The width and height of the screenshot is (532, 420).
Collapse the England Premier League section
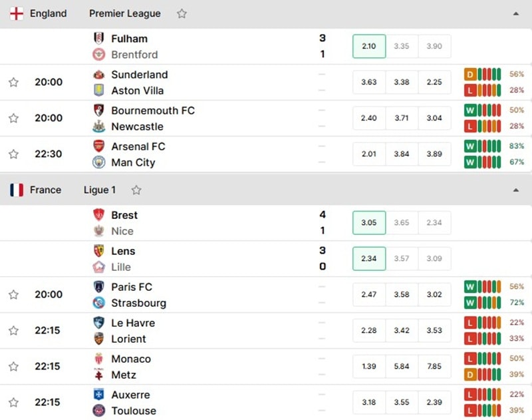(x=516, y=13)
